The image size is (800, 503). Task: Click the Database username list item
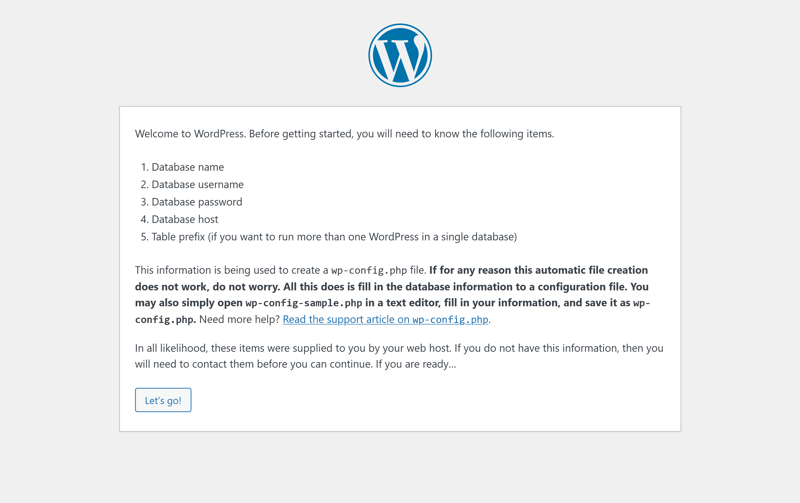click(197, 184)
